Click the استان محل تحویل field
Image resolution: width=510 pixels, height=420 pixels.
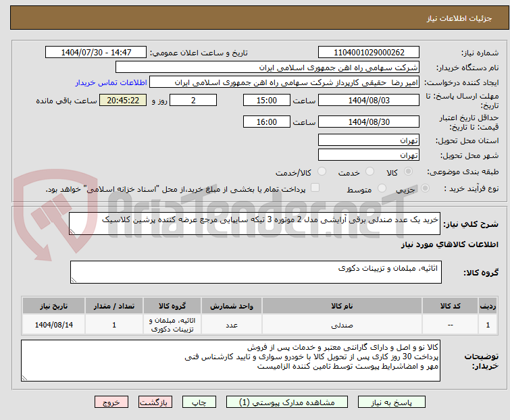tap(368, 140)
